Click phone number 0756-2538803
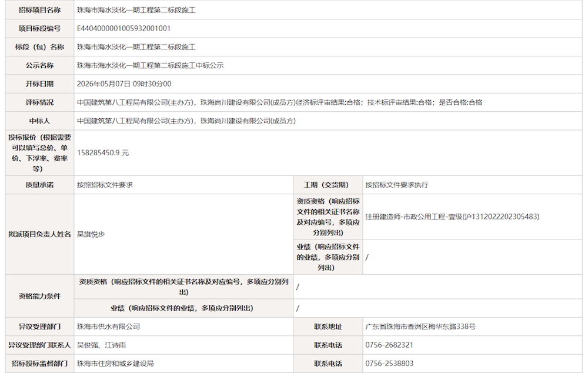The image size is (588, 373). tap(389, 363)
